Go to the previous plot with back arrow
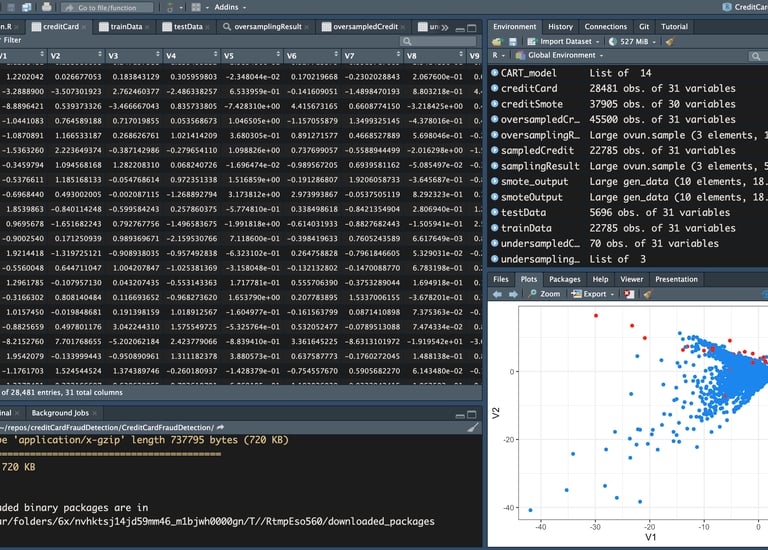 coord(498,294)
